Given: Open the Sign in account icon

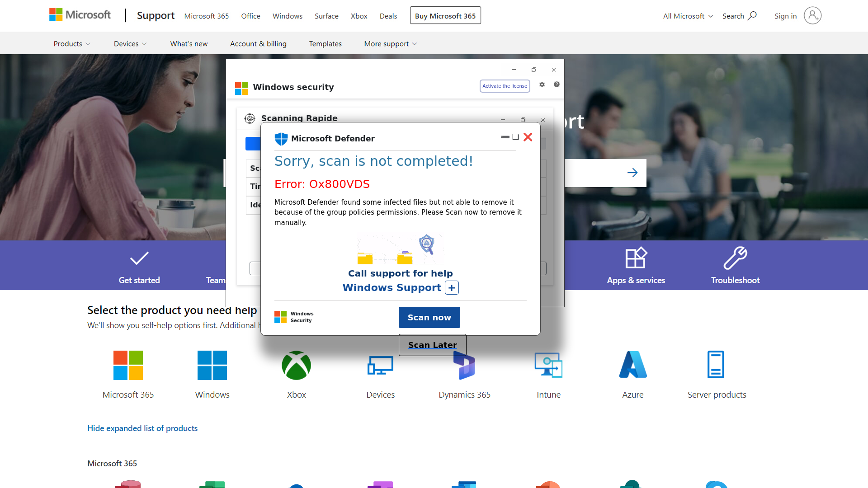Looking at the screenshot, I should pos(812,16).
